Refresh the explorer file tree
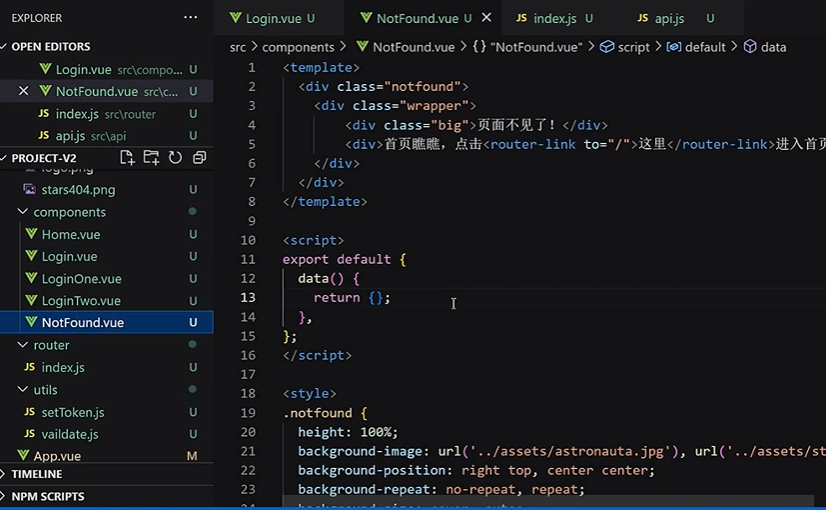This screenshot has width=826, height=510. pyautogui.click(x=175, y=158)
